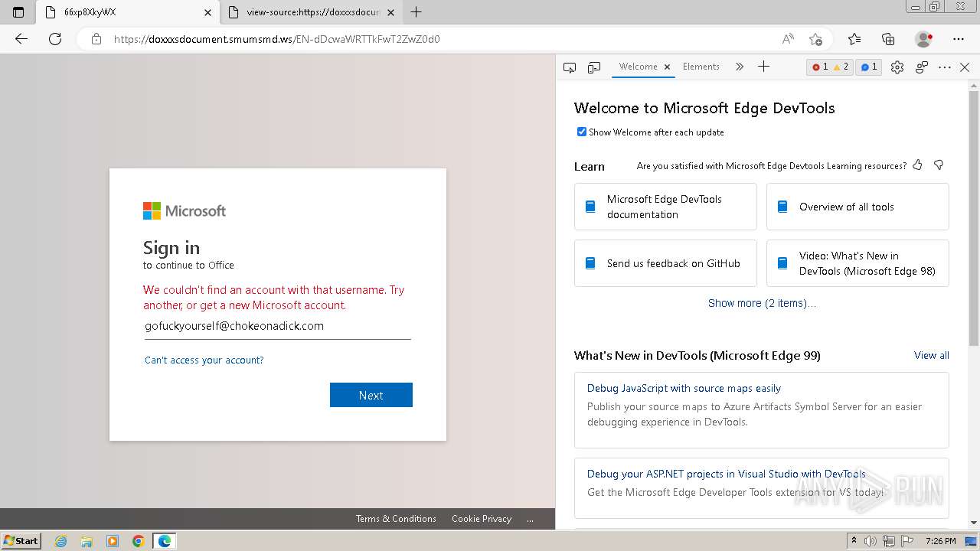Open the footer ellipsis on sign-in page
The width and height of the screenshot is (980, 551).
[x=530, y=519]
